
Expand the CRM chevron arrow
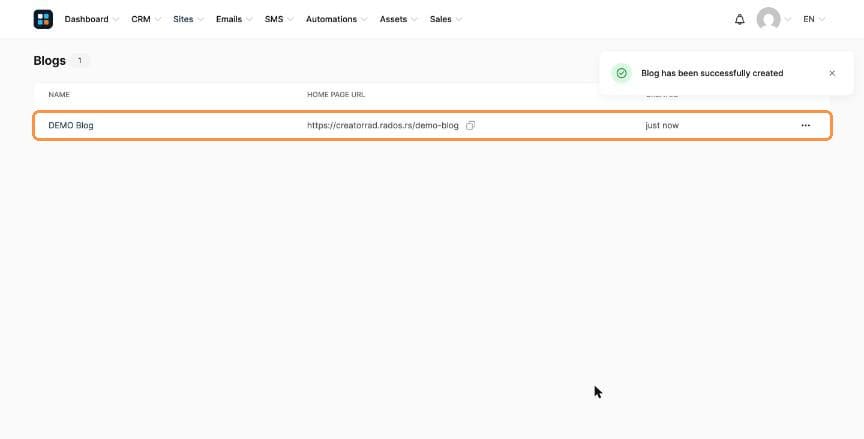(x=158, y=20)
